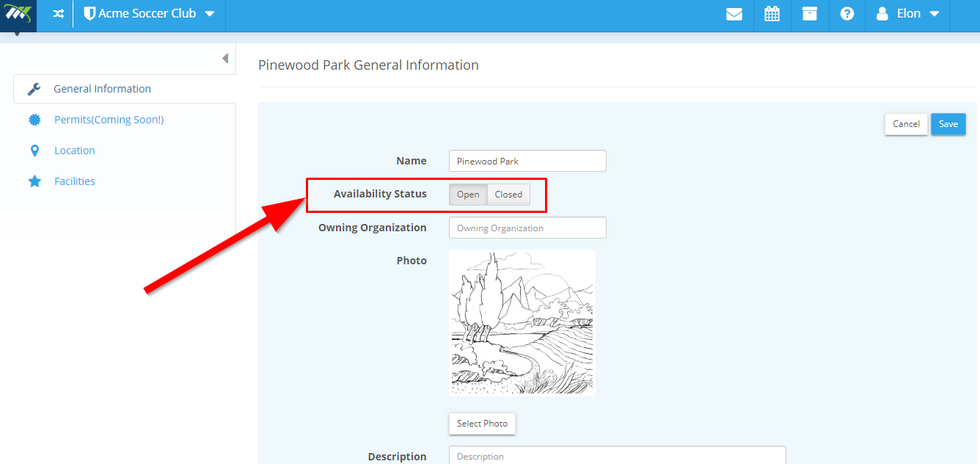Click the shield icon beside Acme Soccer Club

[x=89, y=14]
